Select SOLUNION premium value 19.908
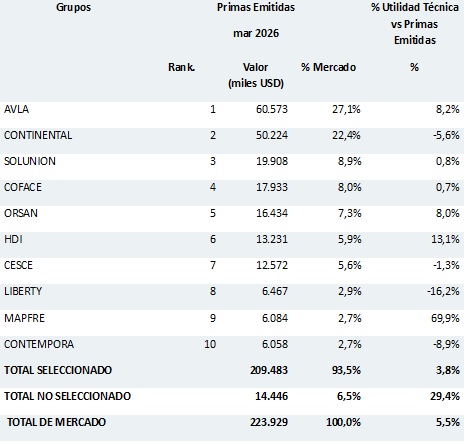This screenshot has width=467, height=444. [272, 161]
